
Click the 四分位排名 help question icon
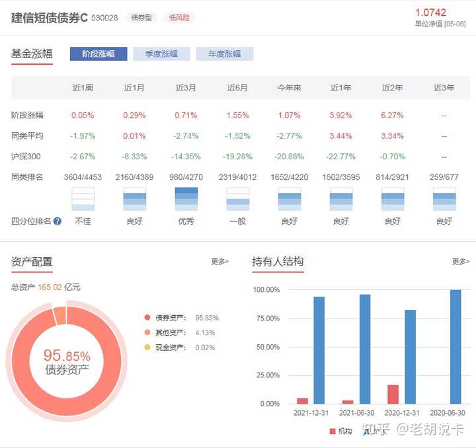tap(58, 221)
